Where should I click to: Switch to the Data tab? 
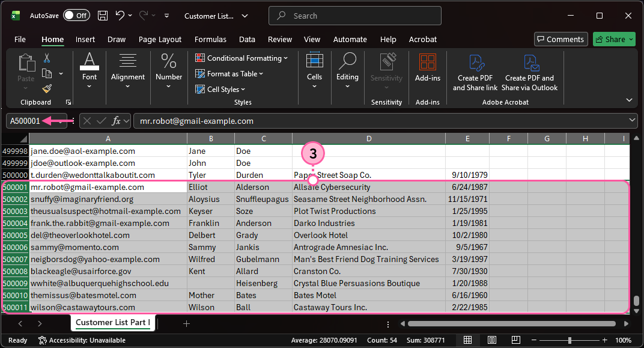247,40
